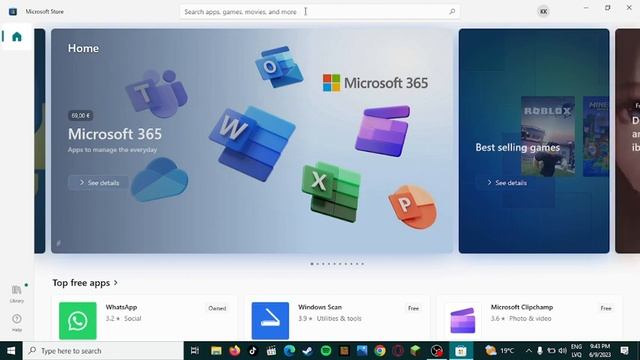Open the notification center icon

click(624, 351)
